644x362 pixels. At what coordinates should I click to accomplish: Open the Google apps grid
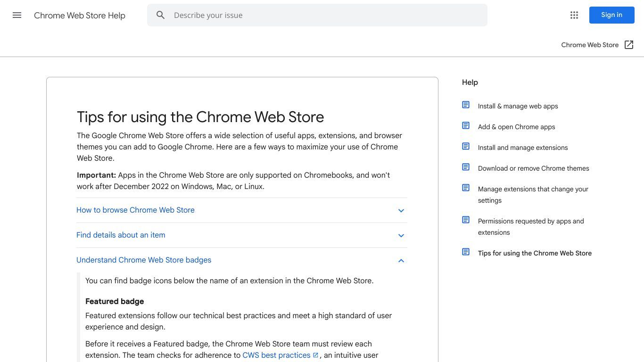(x=574, y=15)
